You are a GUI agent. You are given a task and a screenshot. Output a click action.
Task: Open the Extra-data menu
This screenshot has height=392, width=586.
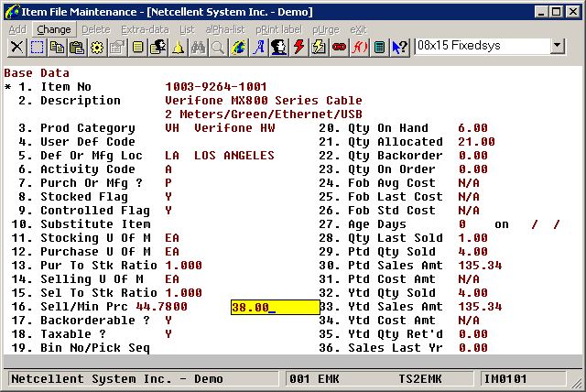click(x=145, y=29)
